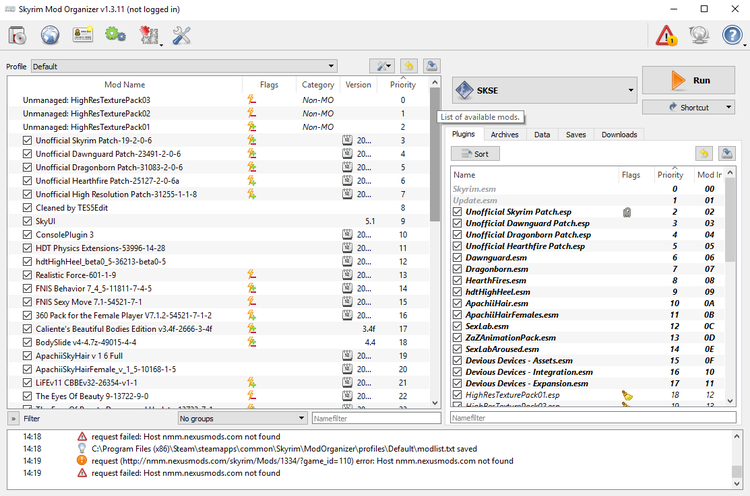Click the version icon for HDT Physics Extensions
The width and height of the screenshot is (750, 496).
point(347,248)
